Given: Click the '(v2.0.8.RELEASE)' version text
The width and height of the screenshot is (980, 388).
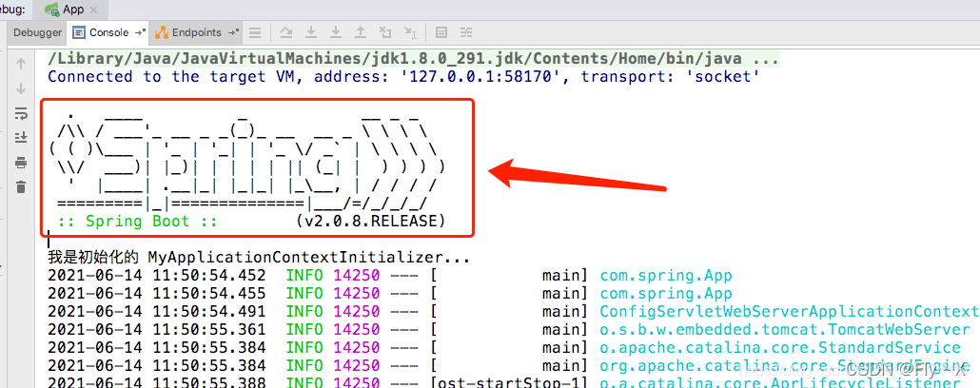Looking at the screenshot, I should 371,222.
